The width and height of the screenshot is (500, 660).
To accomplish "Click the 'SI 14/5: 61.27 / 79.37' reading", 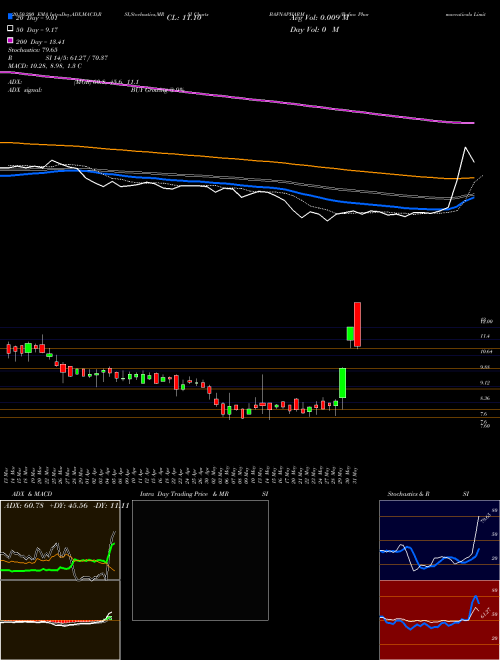I will (77, 58).
